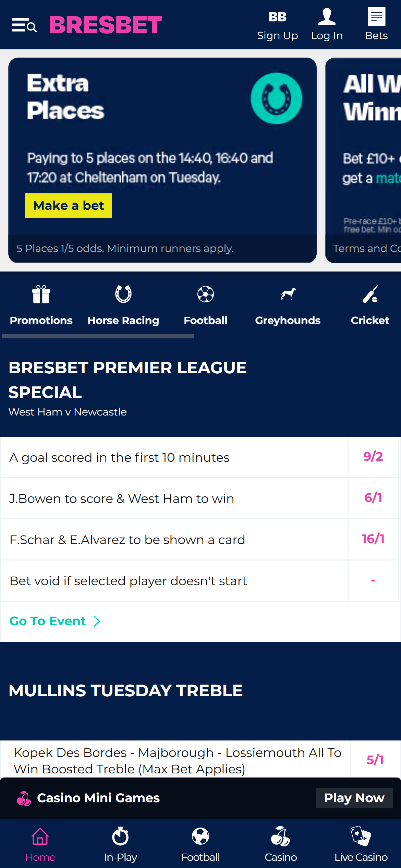Expand the event via Go To Event chevron
This screenshot has height=868, width=401.
(97, 621)
